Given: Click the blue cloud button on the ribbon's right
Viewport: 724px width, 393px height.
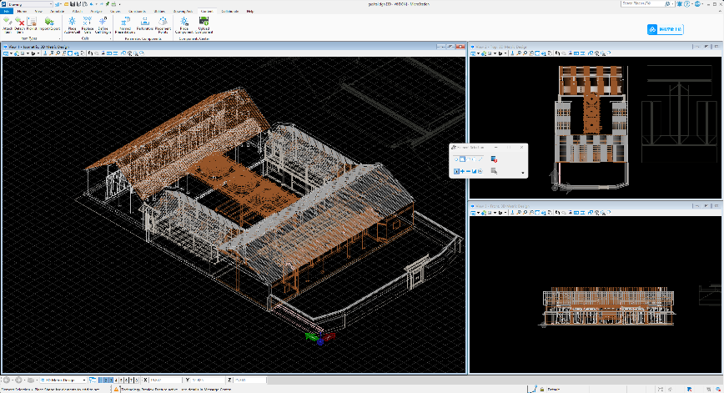Looking at the screenshot, I should coord(665,29).
